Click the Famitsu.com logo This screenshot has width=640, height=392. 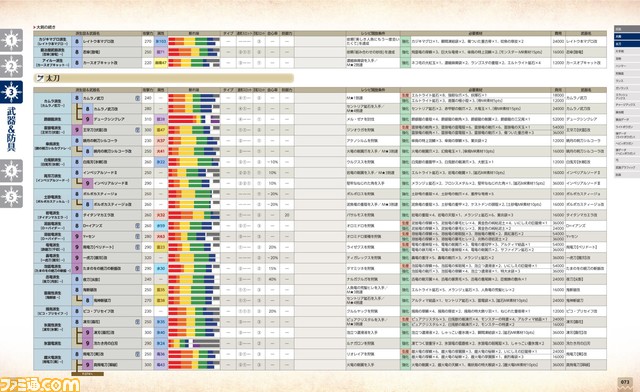click(x=40, y=385)
